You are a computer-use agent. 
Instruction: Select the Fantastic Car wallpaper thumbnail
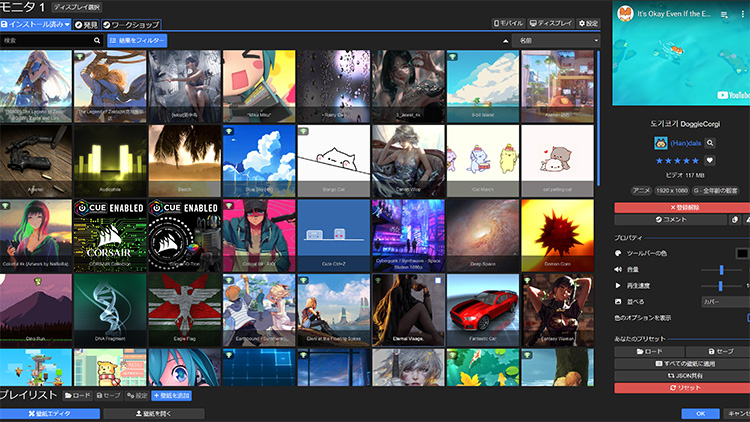coord(483,310)
